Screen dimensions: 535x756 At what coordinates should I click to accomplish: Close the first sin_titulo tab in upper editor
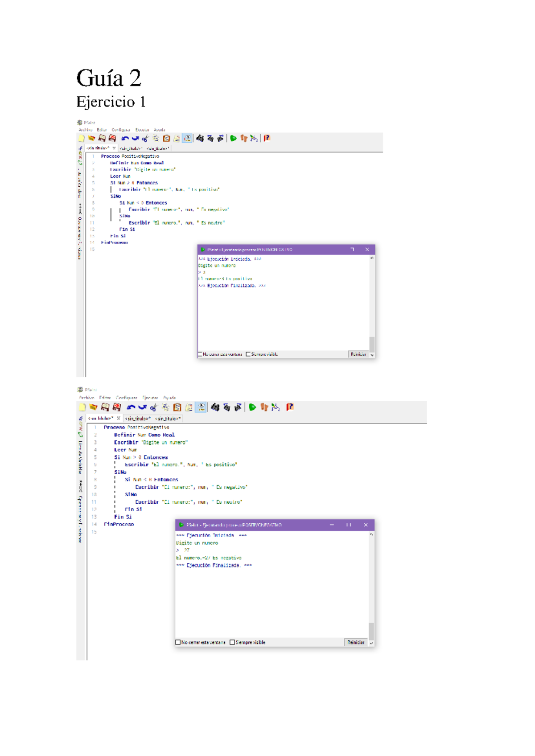click(114, 148)
